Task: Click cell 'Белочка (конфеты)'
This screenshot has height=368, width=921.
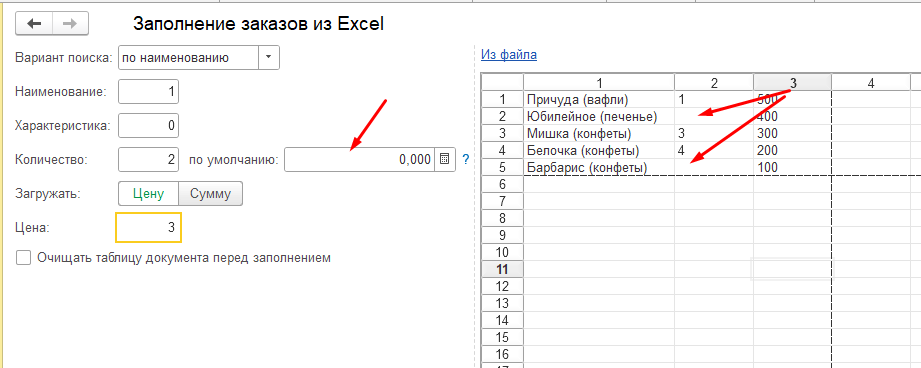Action: point(599,150)
